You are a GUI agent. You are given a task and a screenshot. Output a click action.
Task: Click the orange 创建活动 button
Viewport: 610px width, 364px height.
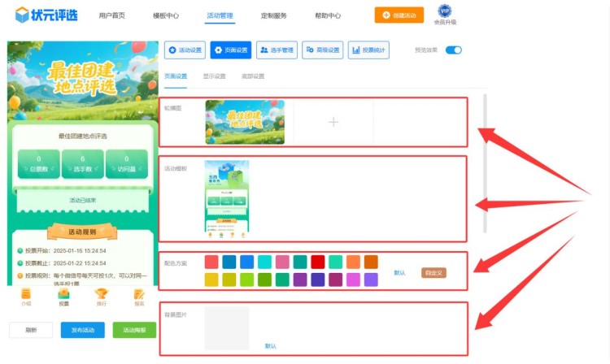(399, 15)
